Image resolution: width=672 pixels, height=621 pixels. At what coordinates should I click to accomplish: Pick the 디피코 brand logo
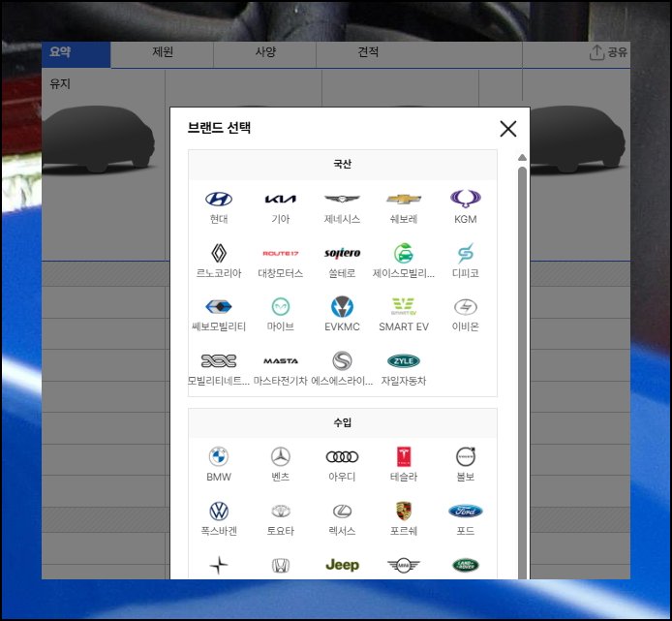pos(466,253)
